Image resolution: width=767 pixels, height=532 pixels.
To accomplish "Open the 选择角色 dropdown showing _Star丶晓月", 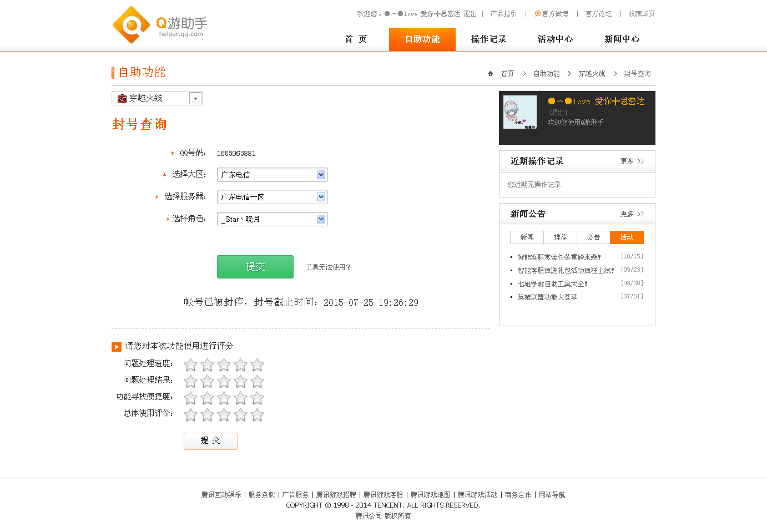I will point(272,219).
